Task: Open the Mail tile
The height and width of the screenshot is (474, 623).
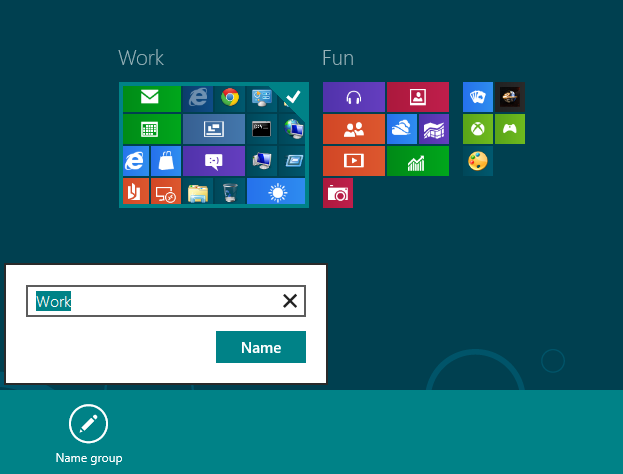Action: (151, 98)
